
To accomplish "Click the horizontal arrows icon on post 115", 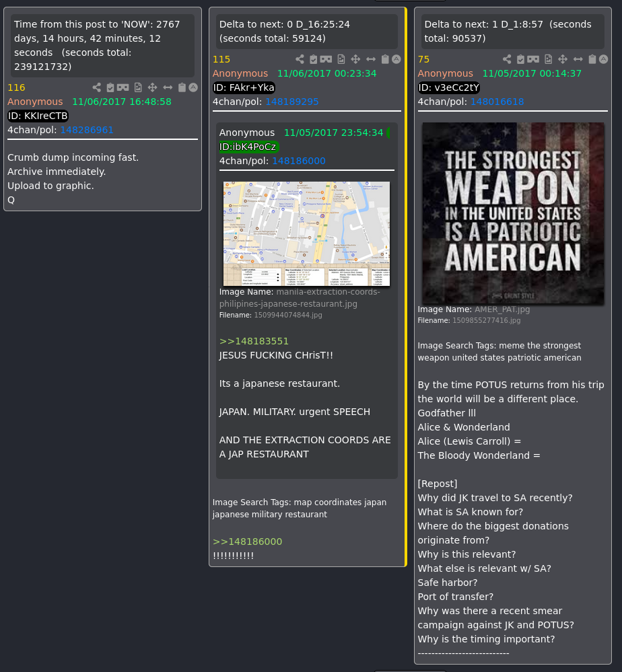I will click(x=371, y=59).
